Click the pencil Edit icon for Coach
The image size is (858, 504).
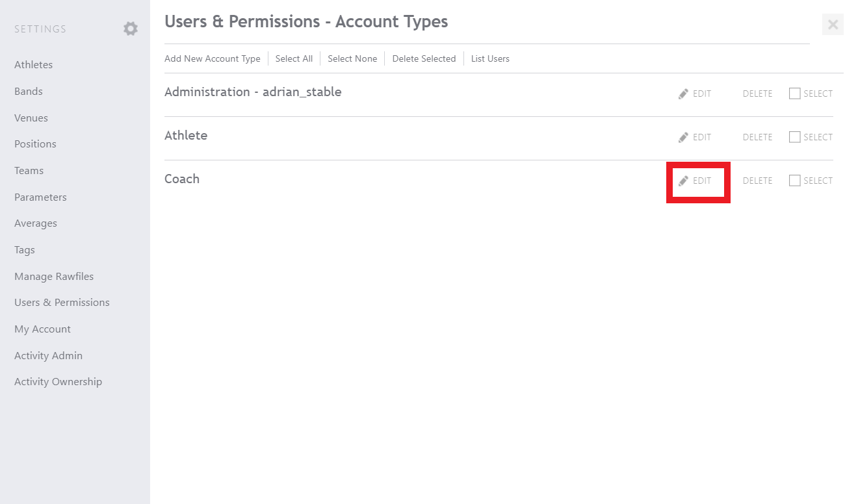(x=683, y=181)
